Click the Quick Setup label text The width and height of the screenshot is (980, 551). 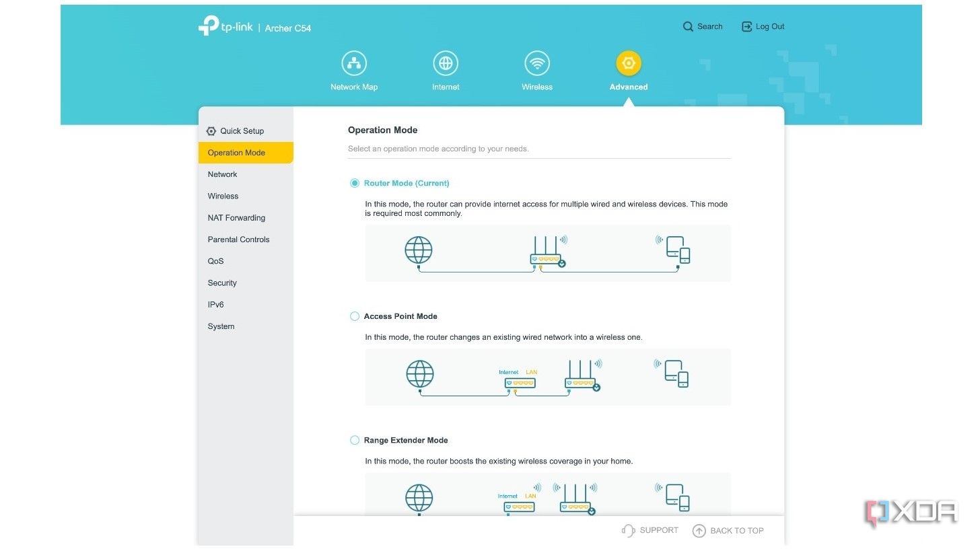(x=242, y=131)
